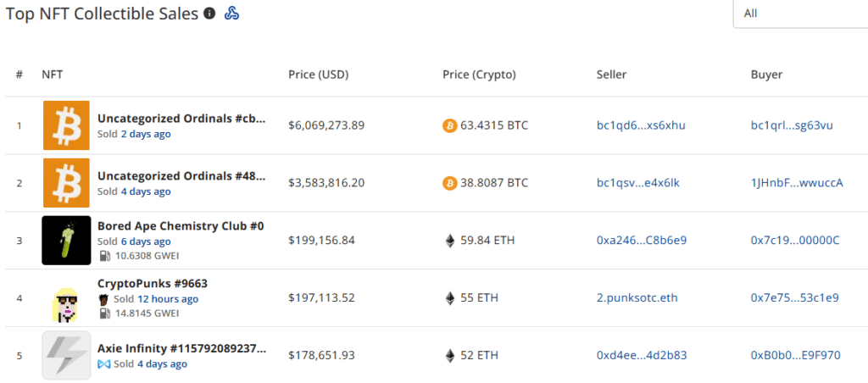The image size is (868, 383).
Task: Click the '12 hours ago' sale time link
Action: [168, 299]
